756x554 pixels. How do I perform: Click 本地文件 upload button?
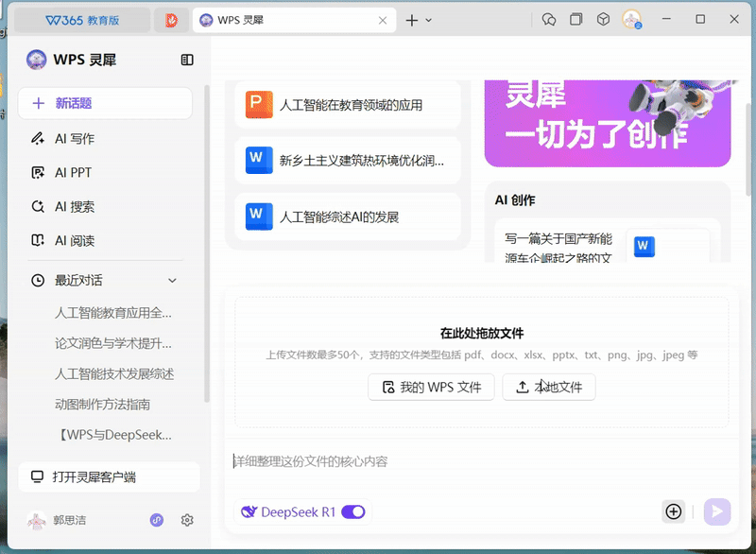[549, 388]
